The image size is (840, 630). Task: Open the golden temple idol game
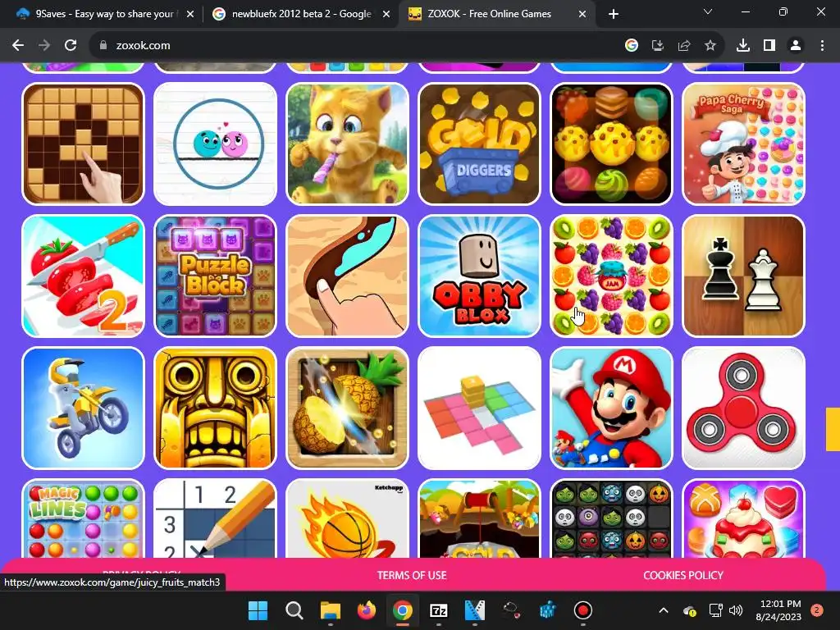216,408
